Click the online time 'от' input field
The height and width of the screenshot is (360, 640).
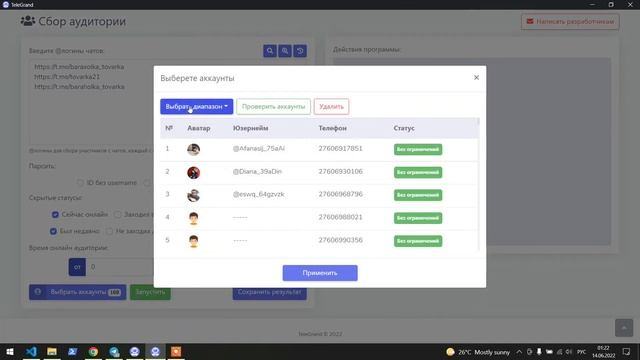click(x=120, y=267)
